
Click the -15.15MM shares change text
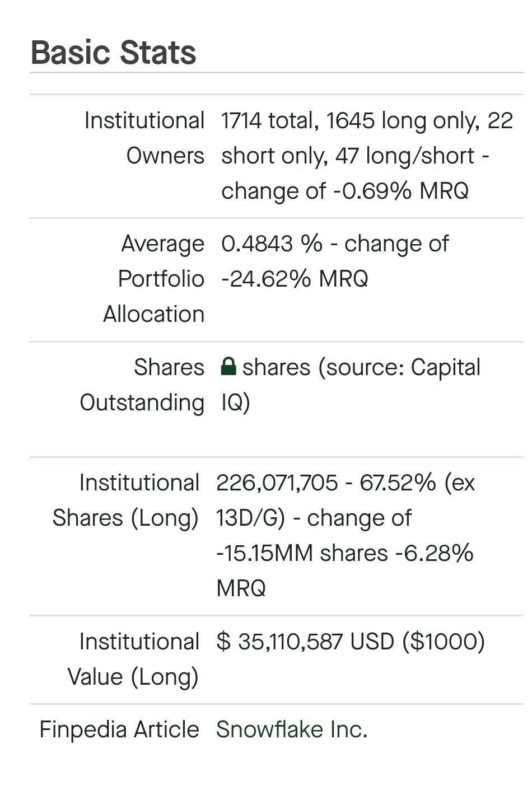pos(302,553)
